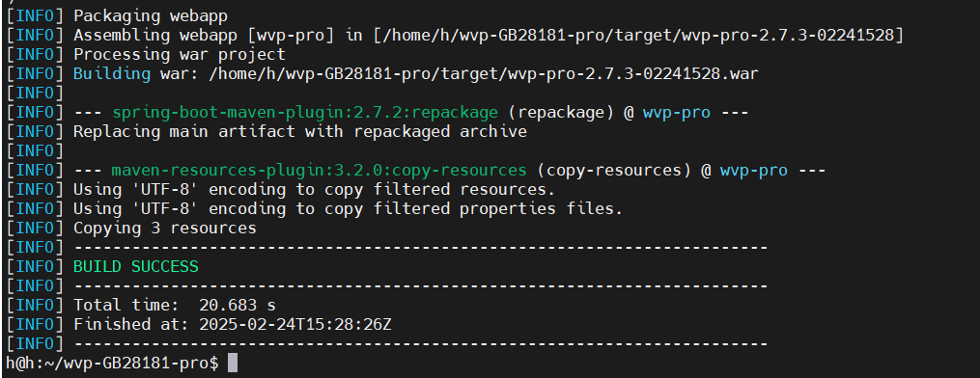This screenshot has height=378, width=980.
Task: Click the Finished at timestamp 2025-02-24T15:28:26Z
Action: (295, 324)
